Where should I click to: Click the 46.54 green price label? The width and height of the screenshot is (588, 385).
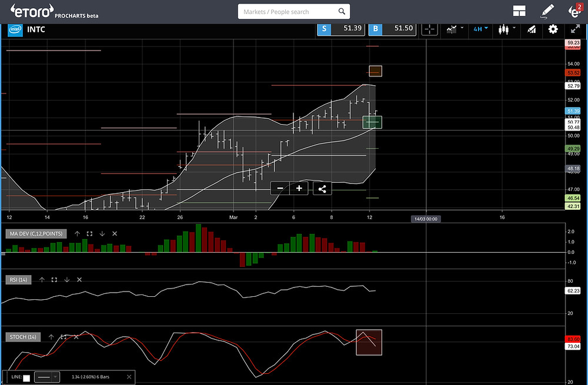click(573, 198)
